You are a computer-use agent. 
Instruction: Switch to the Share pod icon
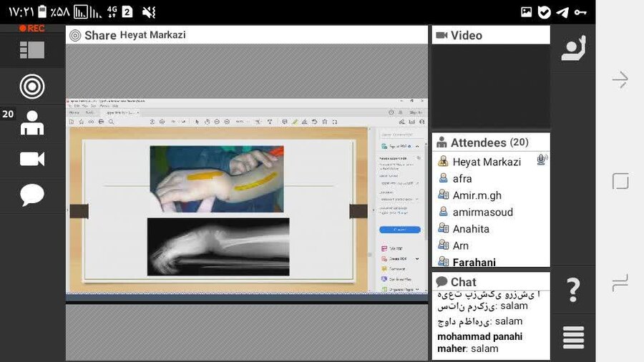(32, 87)
